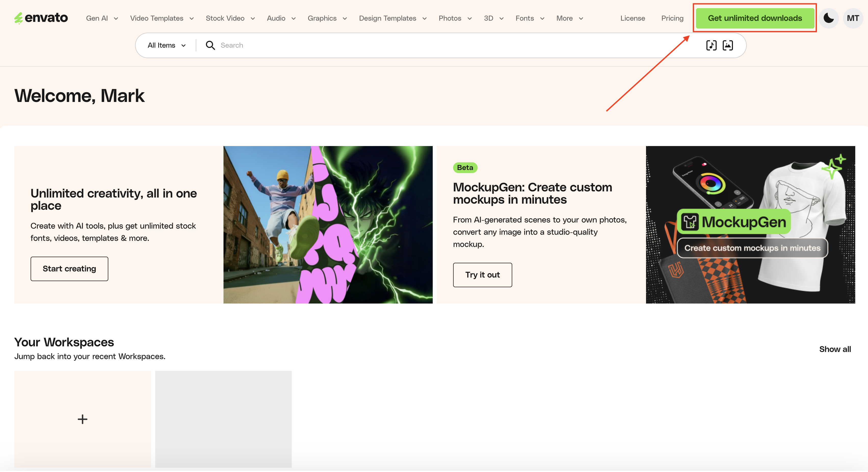
Task: Open the Audio navigation menu
Action: (281, 18)
